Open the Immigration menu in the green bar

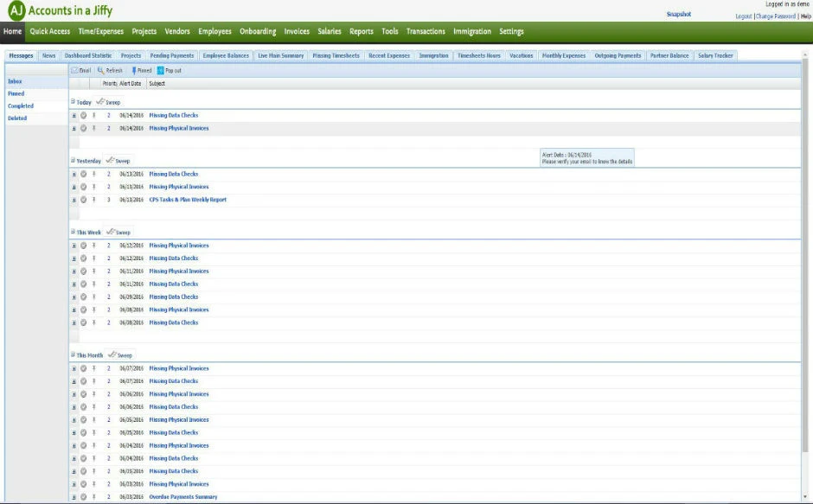click(x=472, y=31)
